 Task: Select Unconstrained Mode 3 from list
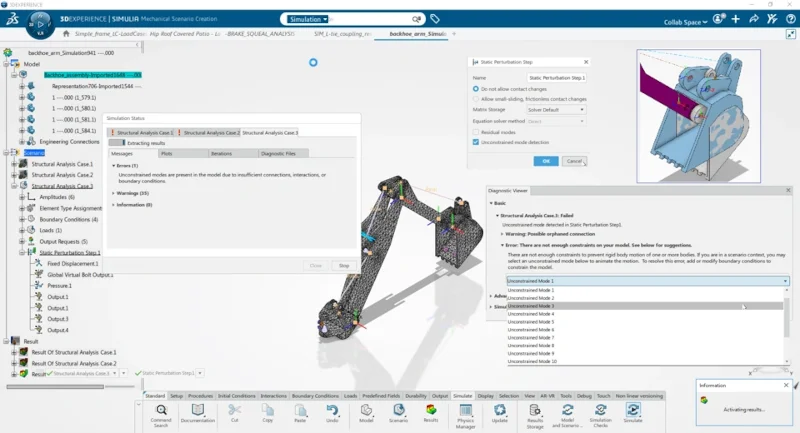point(645,306)
